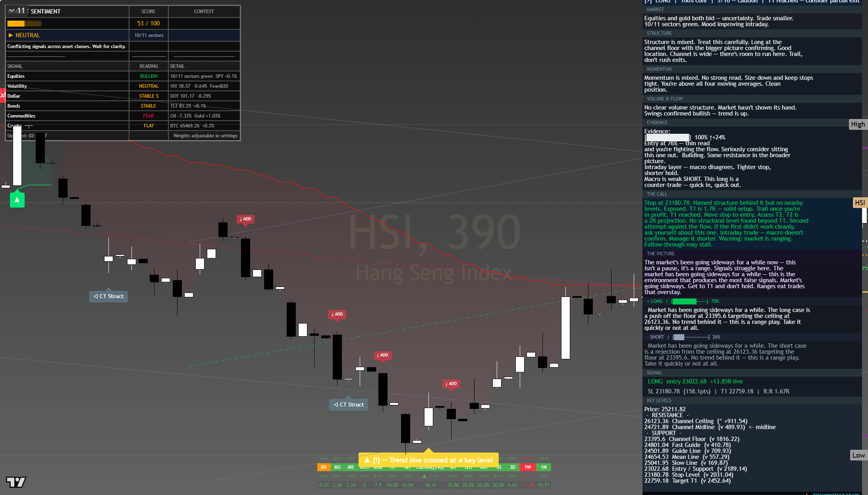Select the M3 timeframe cell

(338, 467)
